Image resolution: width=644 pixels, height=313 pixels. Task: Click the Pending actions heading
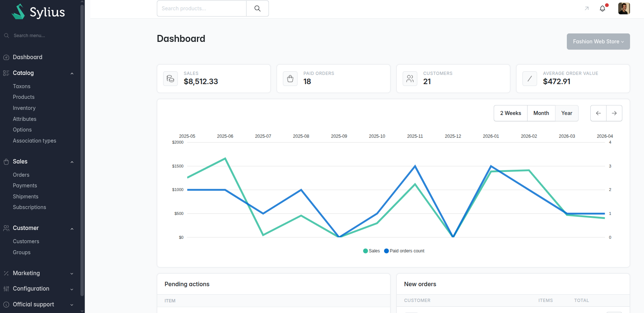pos(187,284)
